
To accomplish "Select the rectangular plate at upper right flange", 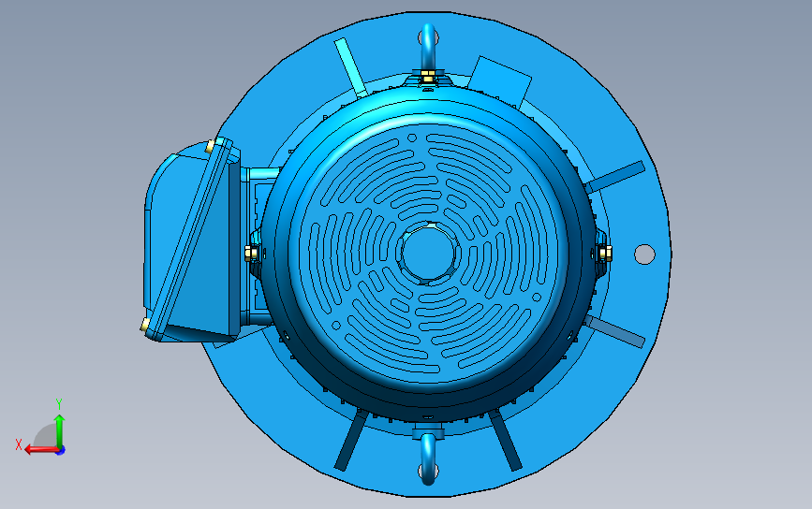I will (x=500, y=81).
